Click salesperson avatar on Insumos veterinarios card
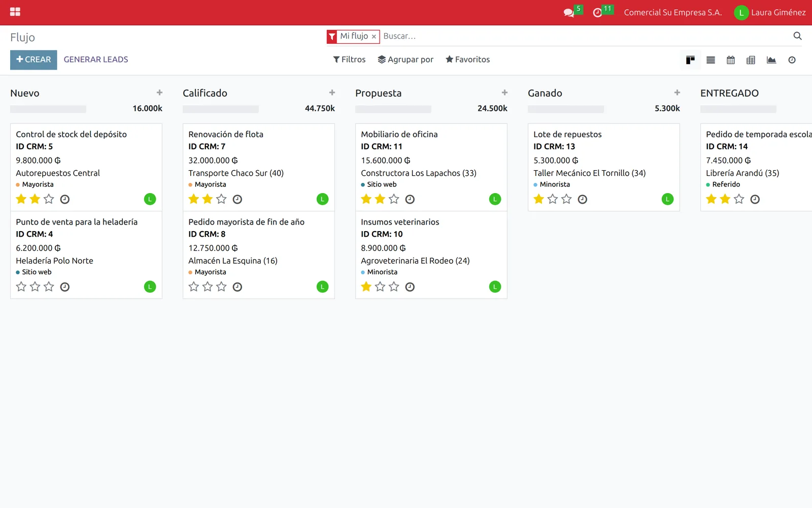812x508 pixels. point(495,287)
